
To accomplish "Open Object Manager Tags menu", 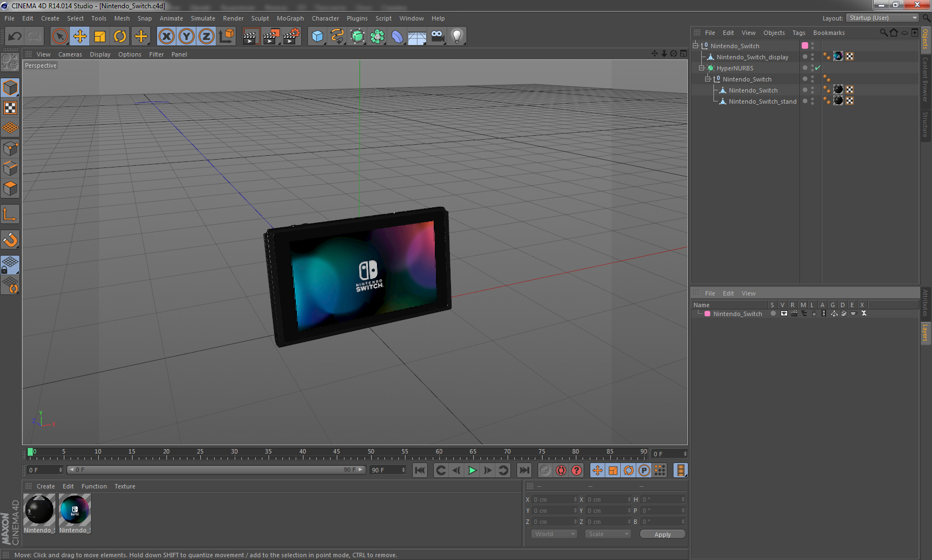I will coord(799,33).
